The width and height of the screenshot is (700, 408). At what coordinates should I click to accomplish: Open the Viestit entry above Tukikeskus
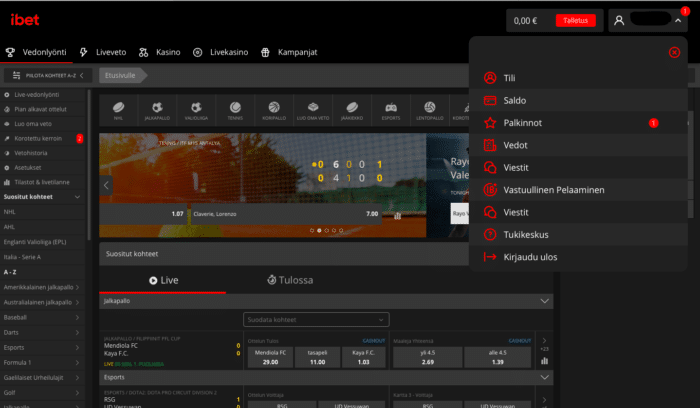tap(578, 212)
